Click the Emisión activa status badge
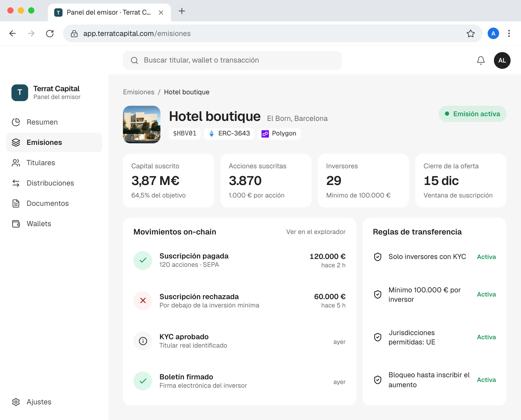The image size is (521, 420). (x=472, y=114)
